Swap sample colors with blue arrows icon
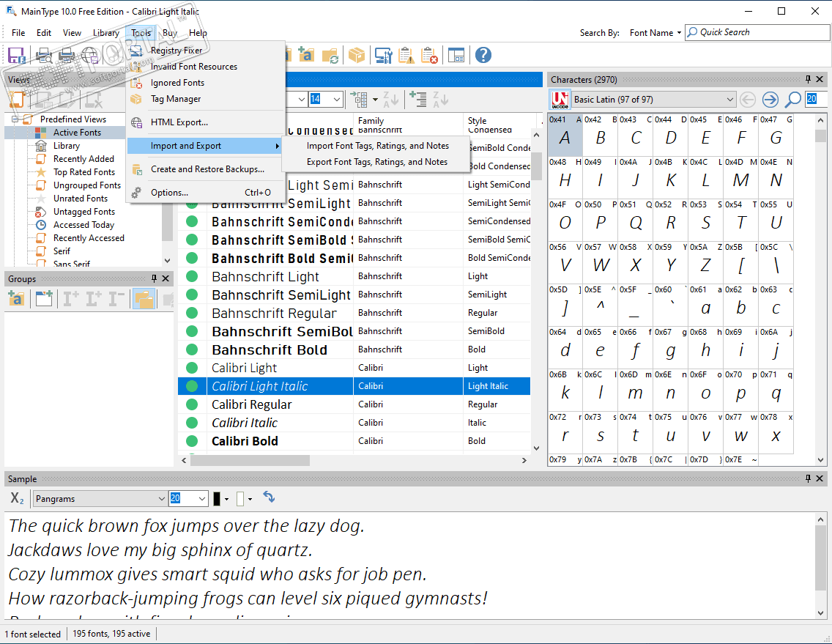This screenshot has width=832, height=644. tap(269, 497)
